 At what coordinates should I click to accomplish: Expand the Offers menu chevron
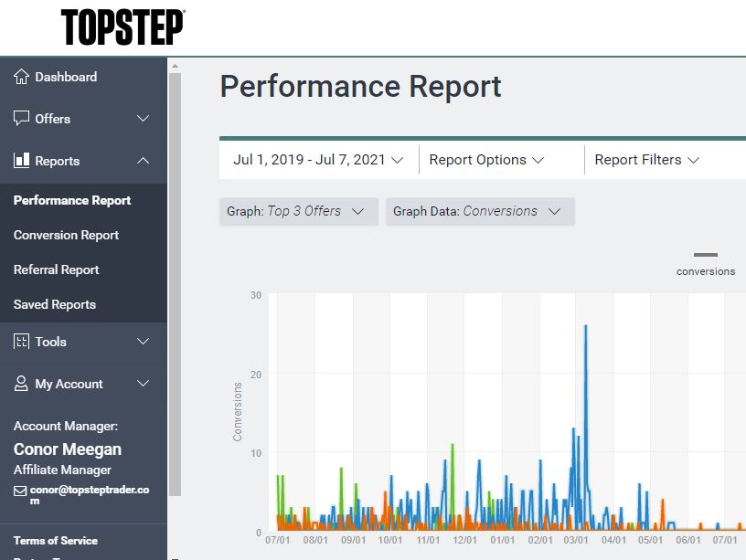(x=143, y=119)
